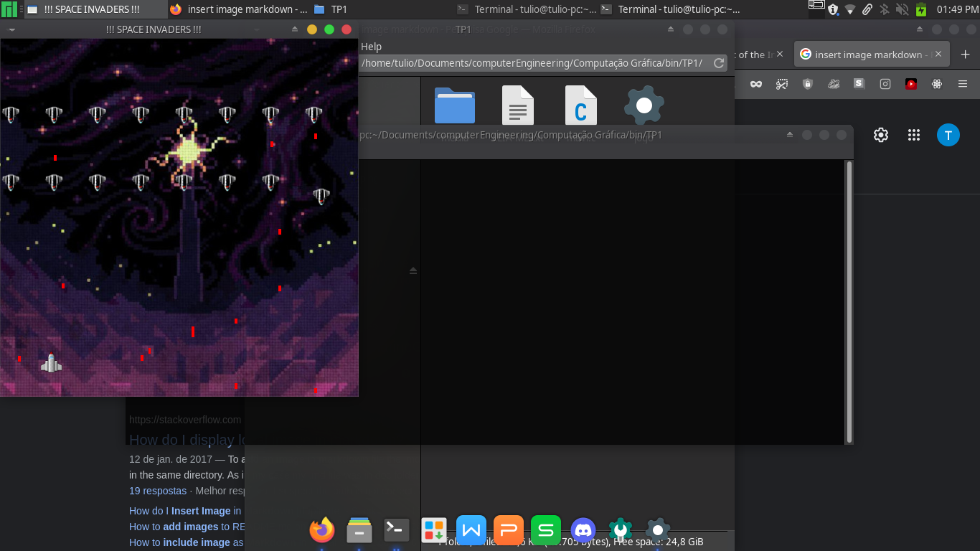The height and width of the screenshot is (551, 980).
Task: Open Firefox from the dock
Action: 322,530
